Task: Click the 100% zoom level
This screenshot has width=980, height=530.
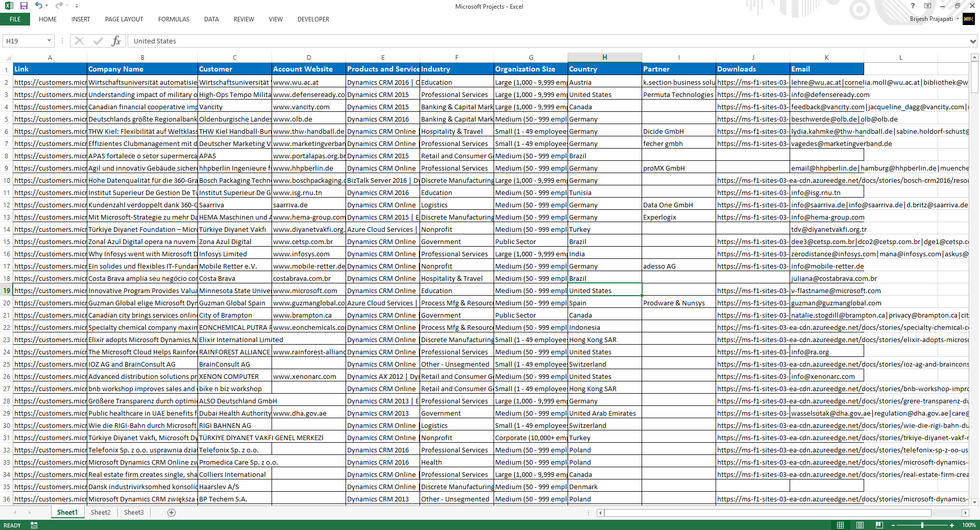Action: click(x=969, y=525)
